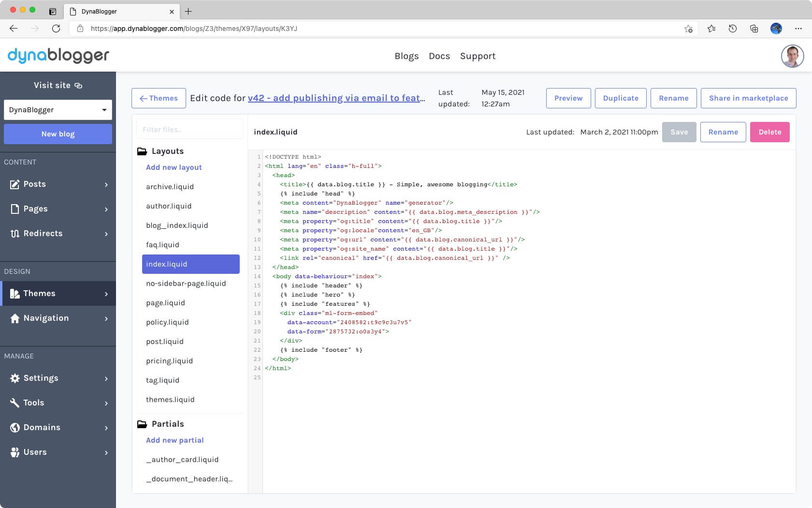Click the Domains globe icon
Screen dimensions: 812x508
(14, 428)
